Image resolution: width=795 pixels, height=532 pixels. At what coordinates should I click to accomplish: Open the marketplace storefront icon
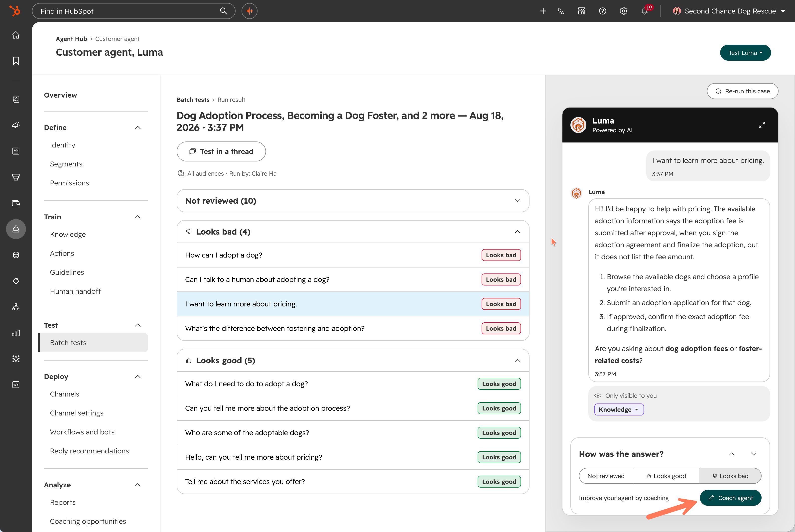(x=582, y=11)
